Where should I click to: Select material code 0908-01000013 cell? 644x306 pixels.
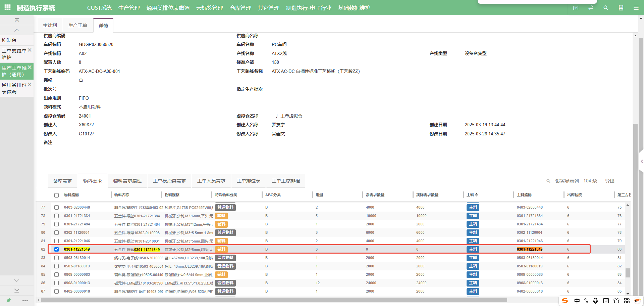coord(77,283)
